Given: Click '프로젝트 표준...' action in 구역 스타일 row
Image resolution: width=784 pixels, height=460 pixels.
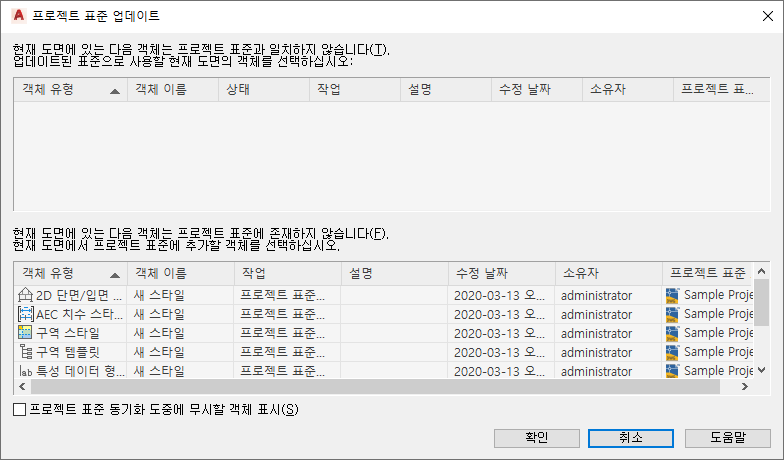Looking at the screenshot, I should click(282, 333).
